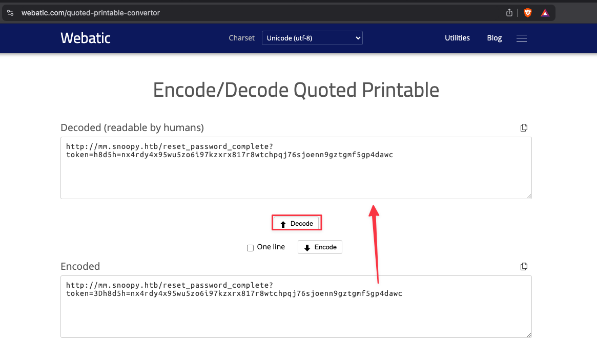This screenshot has width=597, height=364.
Task: Go to the Blog page
Action: point(494,38)
